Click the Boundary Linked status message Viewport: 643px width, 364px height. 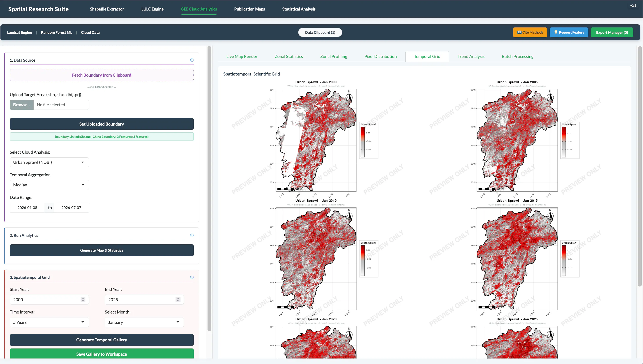point(102,137)
